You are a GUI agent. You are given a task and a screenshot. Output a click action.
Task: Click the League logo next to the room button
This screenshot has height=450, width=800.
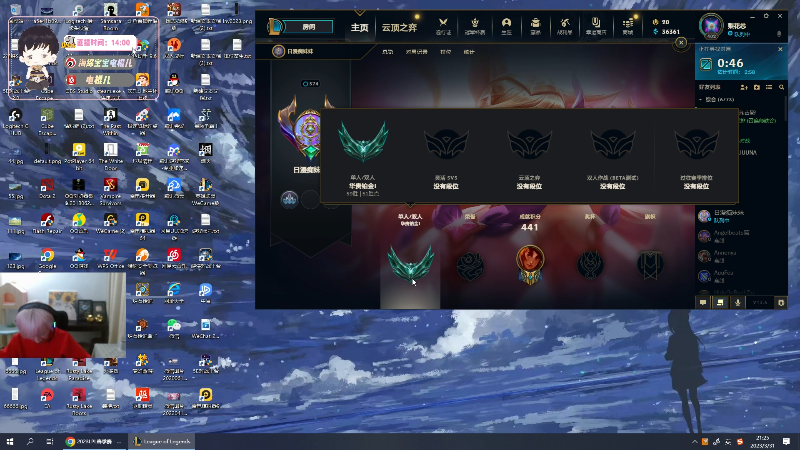pyautogui.click(x=274, y=26)
